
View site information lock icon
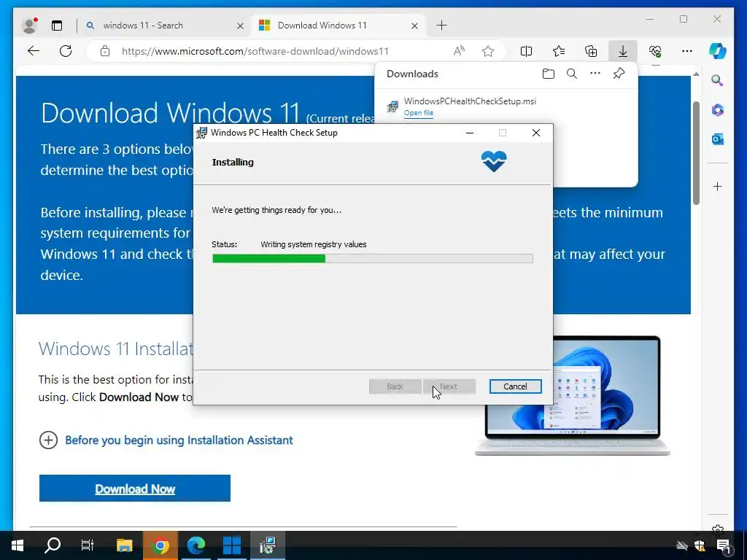105,51
